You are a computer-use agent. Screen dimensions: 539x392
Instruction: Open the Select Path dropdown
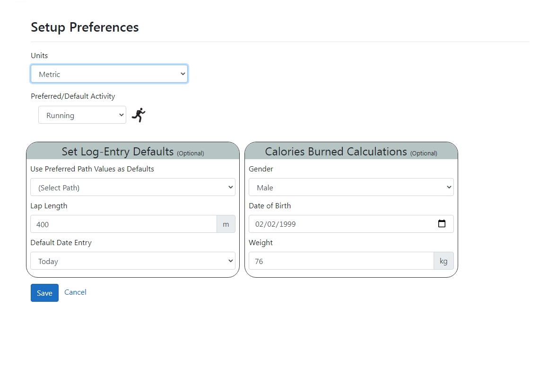tap(132, 187)
